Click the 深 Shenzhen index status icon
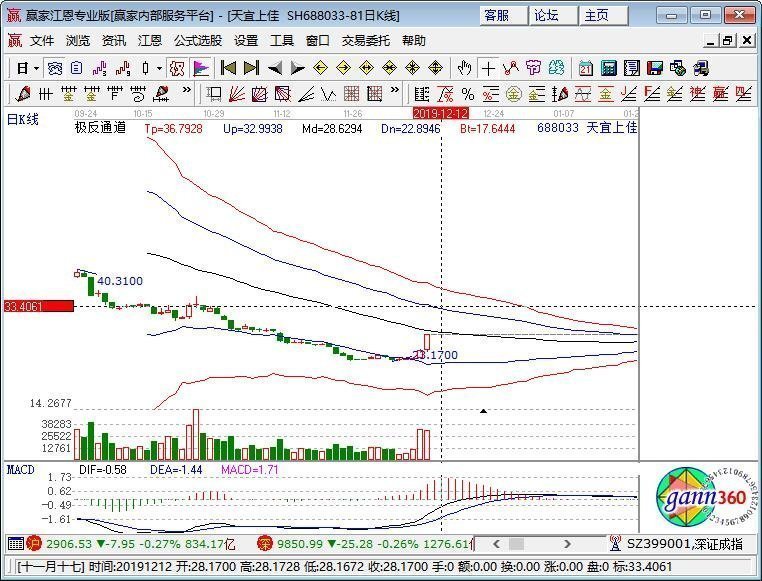The width and height of the screenshot is (762, 581). pos(265,544)
